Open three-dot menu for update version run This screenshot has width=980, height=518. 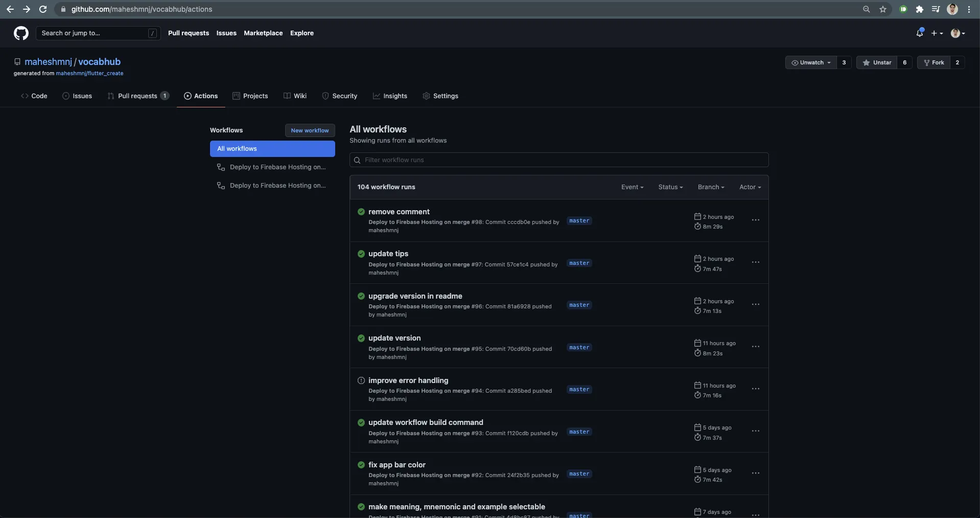tap(755, 347)
